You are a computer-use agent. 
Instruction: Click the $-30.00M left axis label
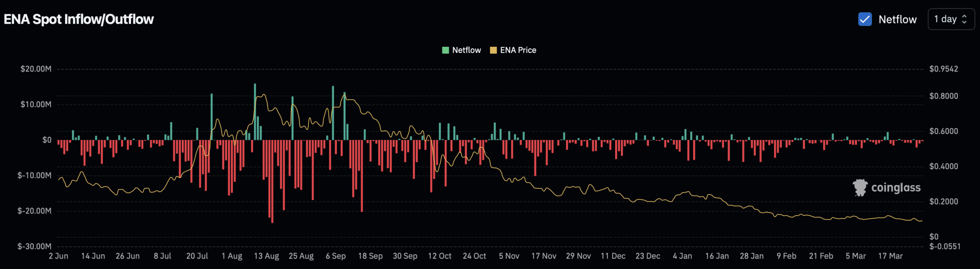pos(34,246)
